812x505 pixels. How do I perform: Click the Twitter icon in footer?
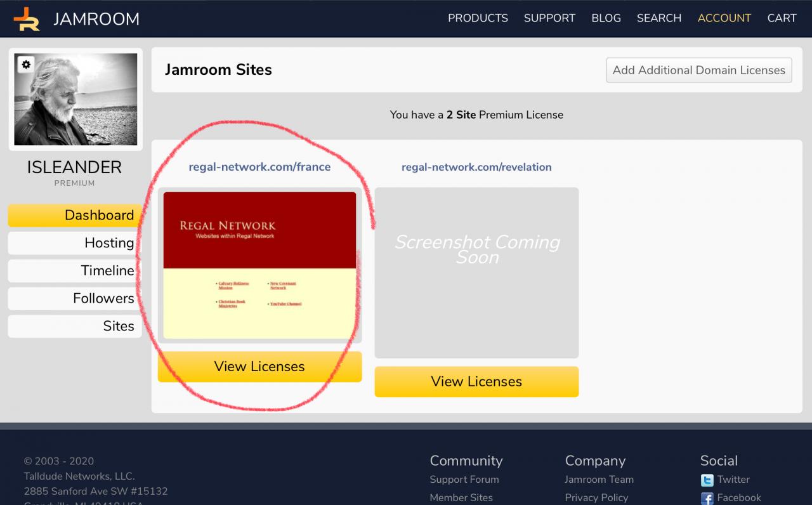707,480
